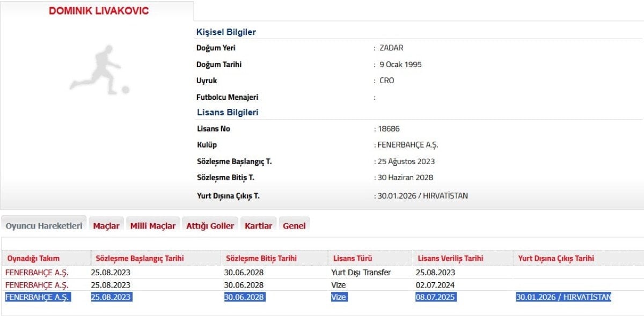Viewport: 644px width, 316px height.
Task: Open the Genel tab
Action: point(294,225)
